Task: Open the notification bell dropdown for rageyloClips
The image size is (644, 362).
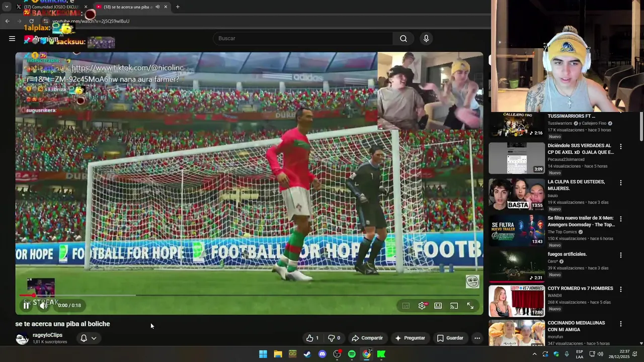Action: tap(88, 338)
